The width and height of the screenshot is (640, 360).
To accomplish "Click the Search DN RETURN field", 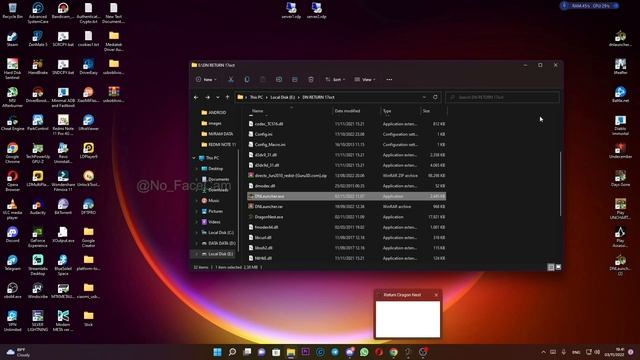I will [x=502, y=97].
